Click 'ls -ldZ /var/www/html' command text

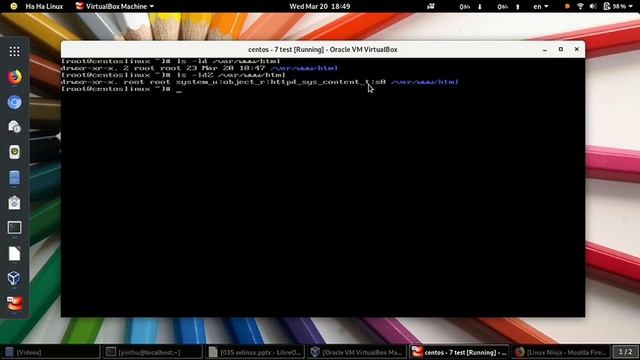tap(231, 75)
